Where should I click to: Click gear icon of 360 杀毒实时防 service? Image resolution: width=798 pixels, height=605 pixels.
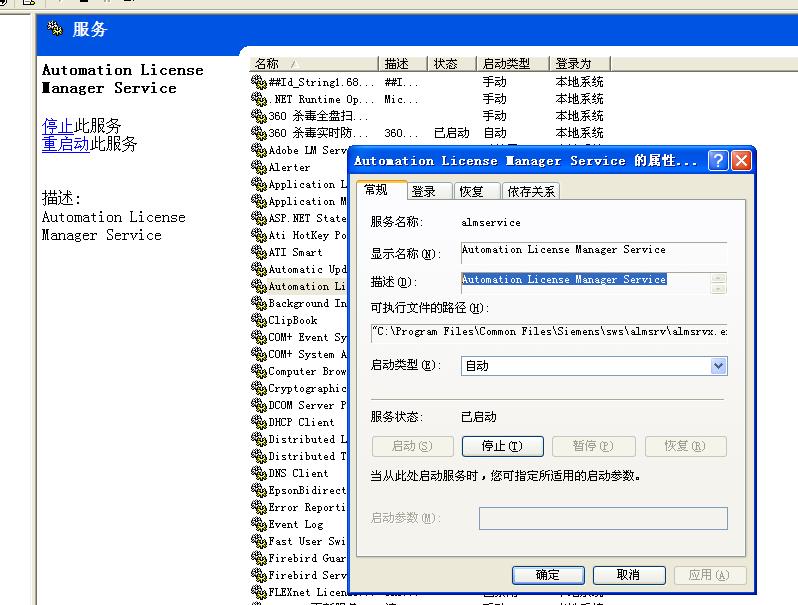click(259, 133)
